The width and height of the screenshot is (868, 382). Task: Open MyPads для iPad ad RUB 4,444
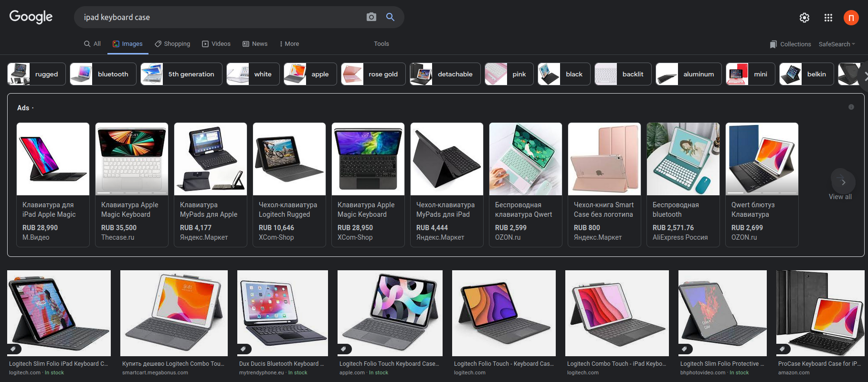(x=447, y=185)
